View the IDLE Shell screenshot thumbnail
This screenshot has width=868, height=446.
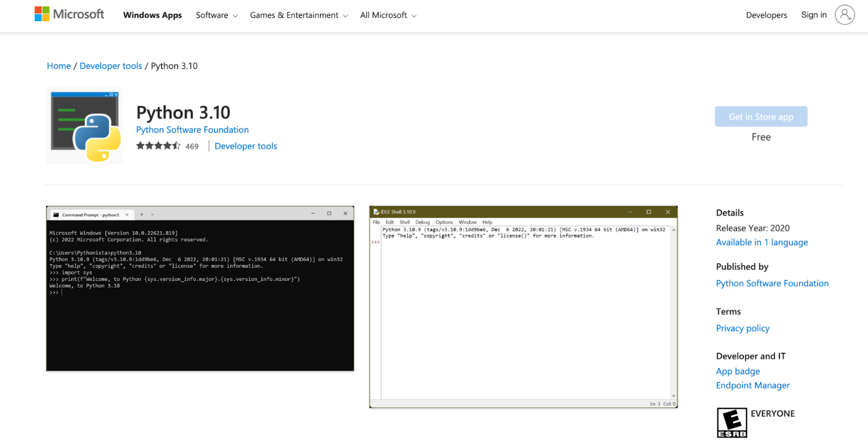coord(524,307)
